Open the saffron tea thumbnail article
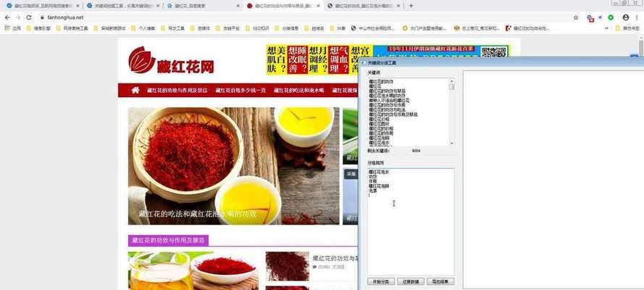Image resolution: width=644 pixels, height=290 pixels. [x=194, y=271]
